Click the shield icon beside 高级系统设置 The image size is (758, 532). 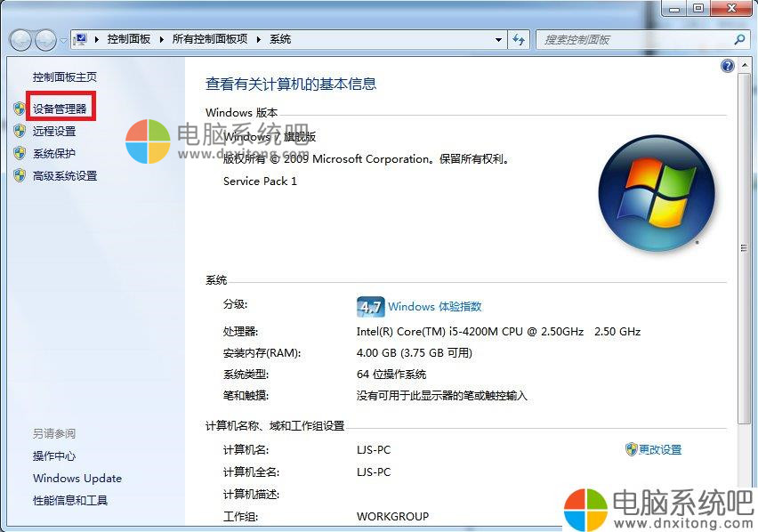(x=20, y=175)
